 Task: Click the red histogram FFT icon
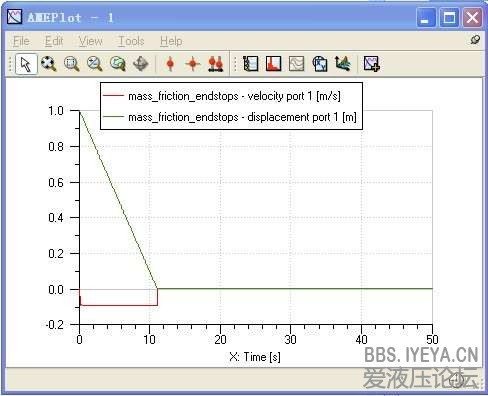pos(273,64)
